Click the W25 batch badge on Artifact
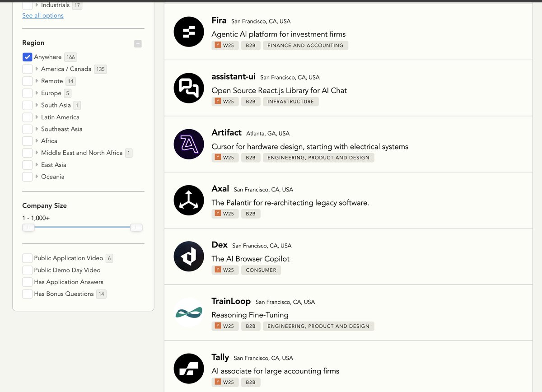This screenshot has width=542, height=392. [224, 158]
